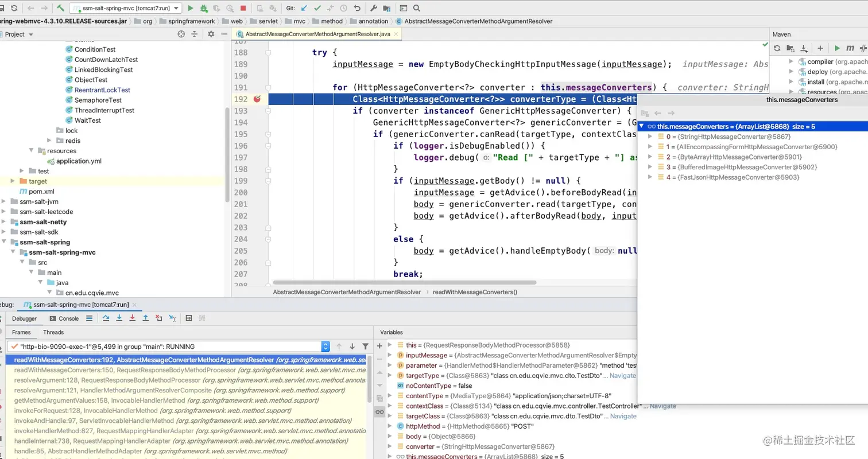Click the Execute Maven Goal m icon
Screen dimensions: 868x459
click(x=850, y=48)
